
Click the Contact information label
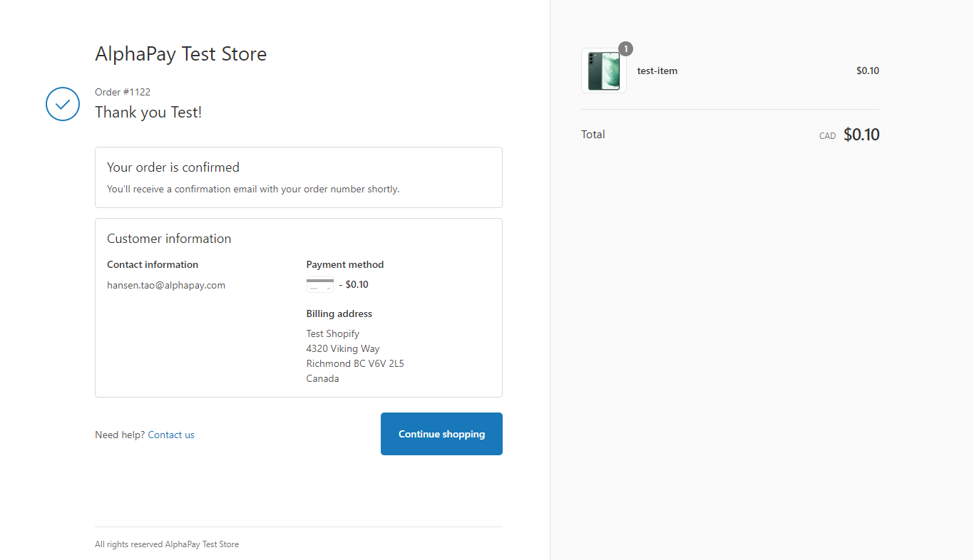[153, 264]
